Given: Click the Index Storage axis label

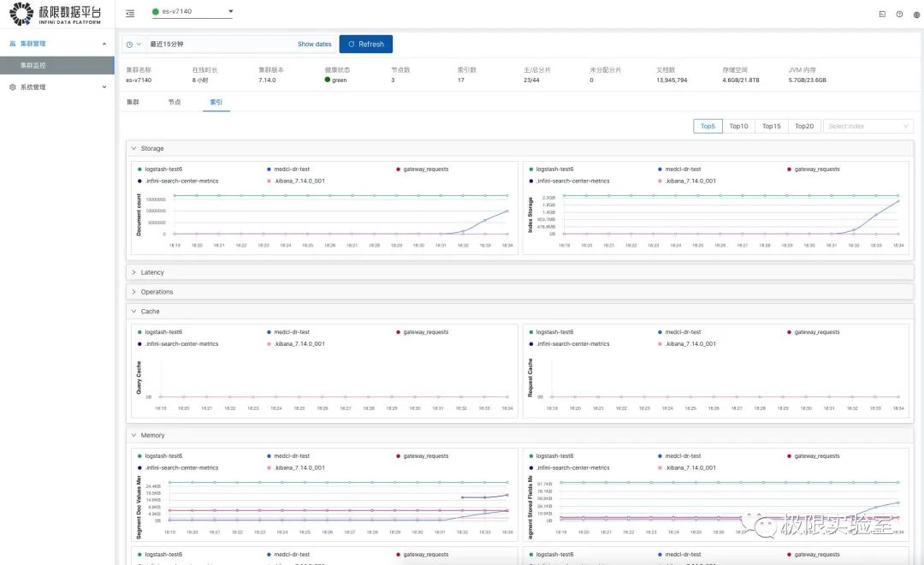Looking at the screenshot, I should 530,215.
